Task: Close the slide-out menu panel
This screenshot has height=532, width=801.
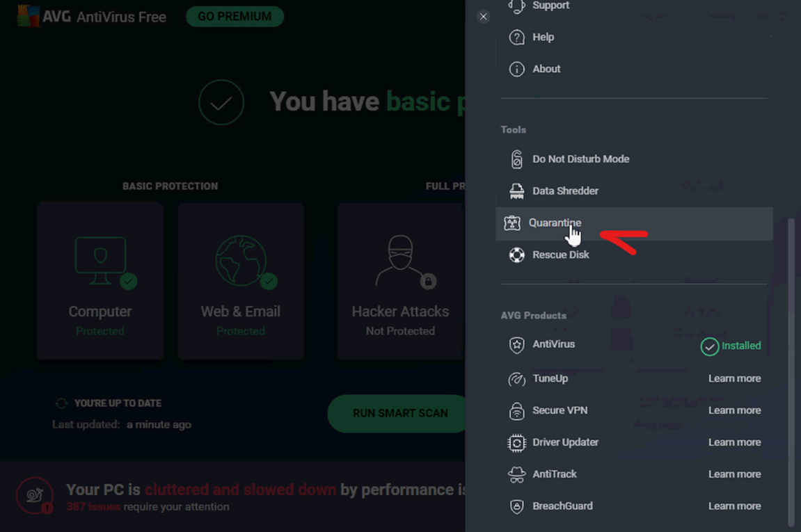Action: point(483,16)
